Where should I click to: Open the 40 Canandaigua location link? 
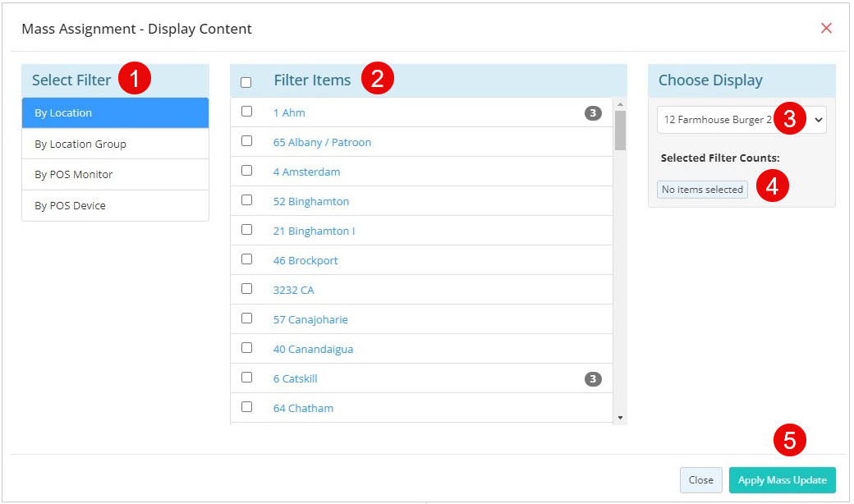313,349
